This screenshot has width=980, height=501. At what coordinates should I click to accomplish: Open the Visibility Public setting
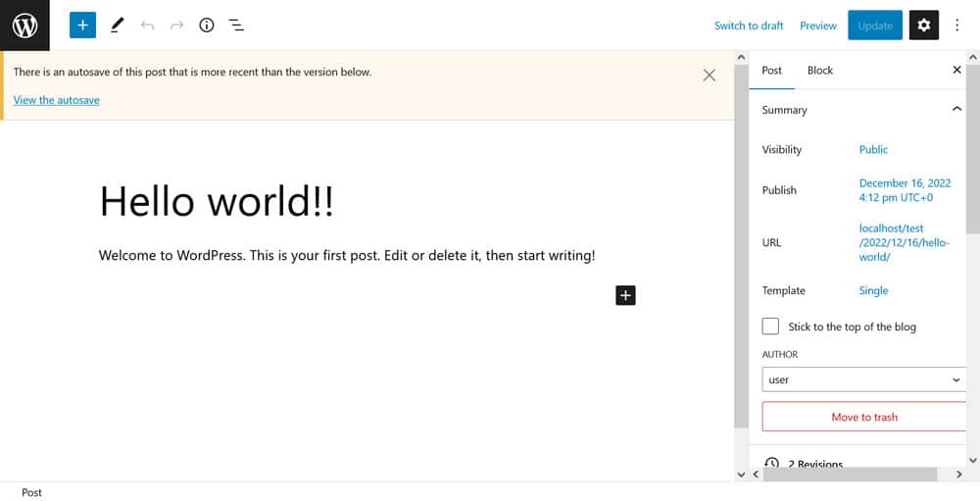[x=873, y=150]
